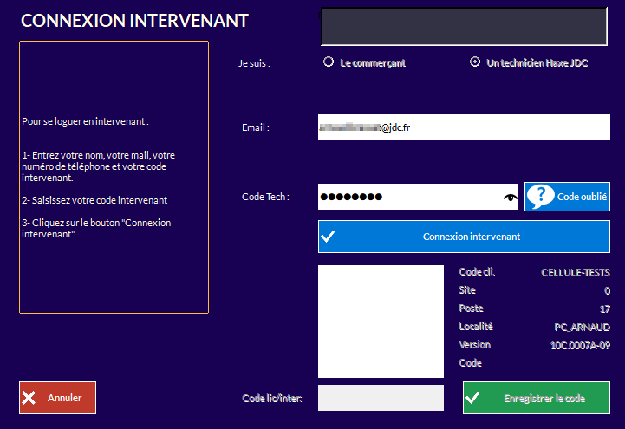Select the "Le commerçant" radio option
The width and height of the screenshot is (625, 429).
tap(328, 62)
